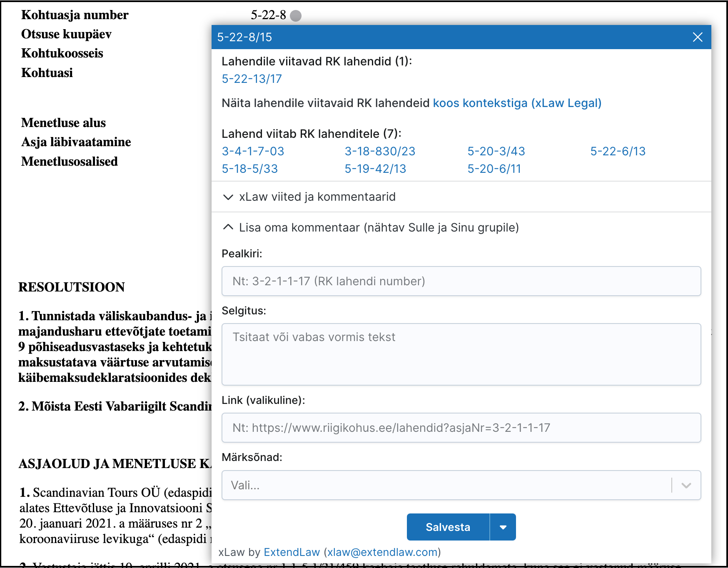This screenshot has width=728, height=568.
Task: Open the ExtendLaw link in footer
Action: point(292,552)
